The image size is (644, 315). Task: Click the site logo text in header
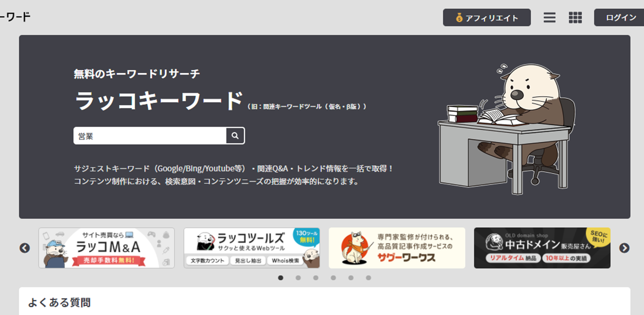[x=15, y=17]
